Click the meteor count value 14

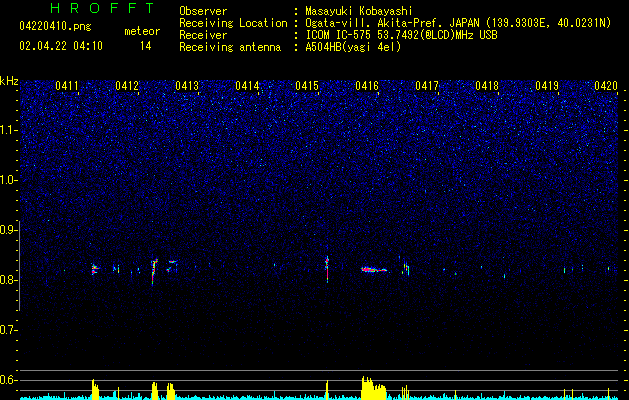[x=146, y=46]
